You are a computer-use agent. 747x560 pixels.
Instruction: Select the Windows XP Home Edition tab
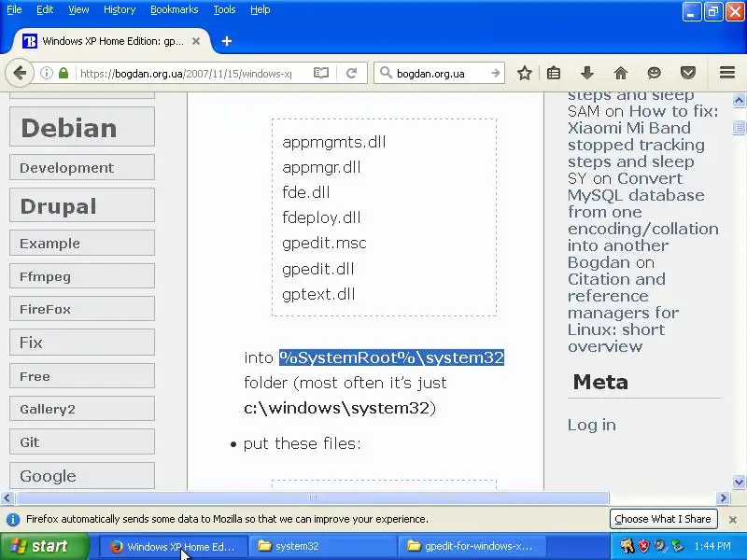pos(111,41)
